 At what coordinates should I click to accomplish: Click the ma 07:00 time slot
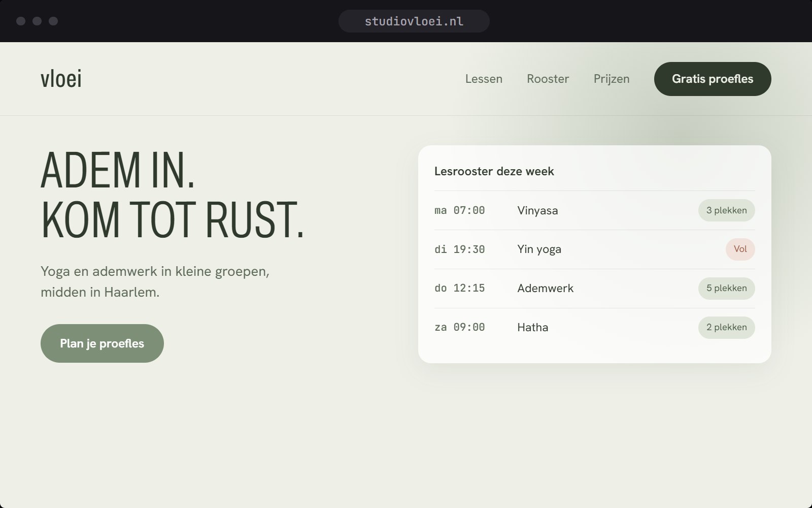(x=460, y=210)
